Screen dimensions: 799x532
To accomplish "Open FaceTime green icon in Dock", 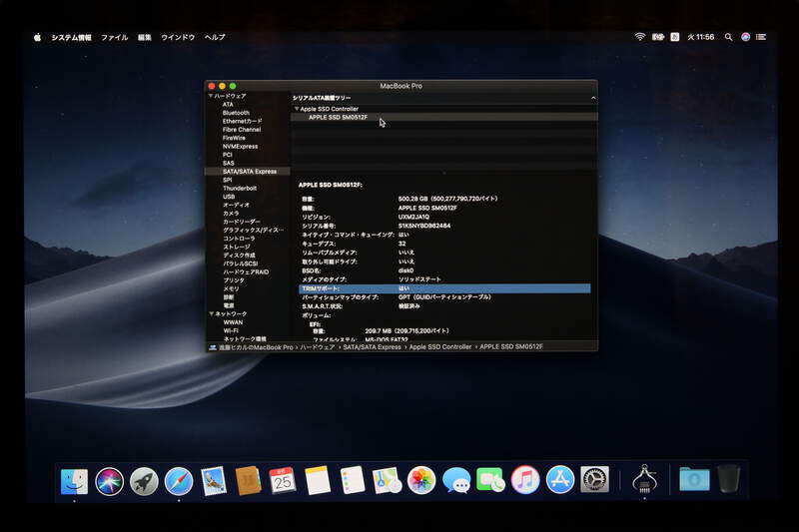I will point(490,480).
